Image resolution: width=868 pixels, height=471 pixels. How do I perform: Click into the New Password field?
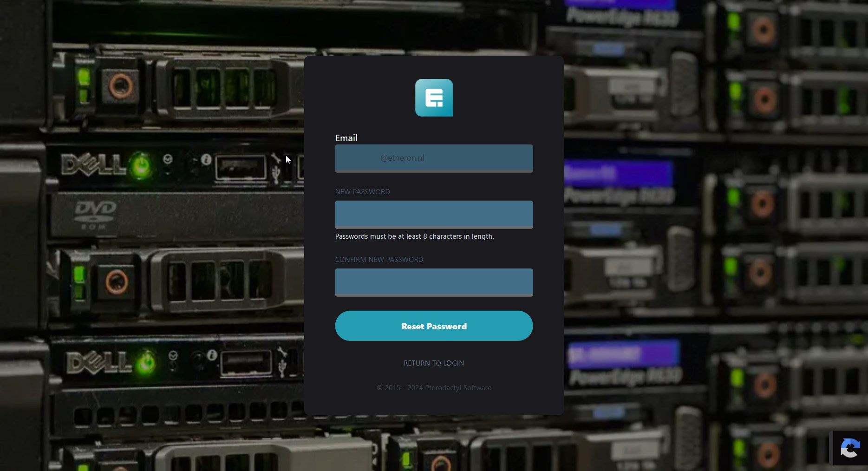pos(433,214)
